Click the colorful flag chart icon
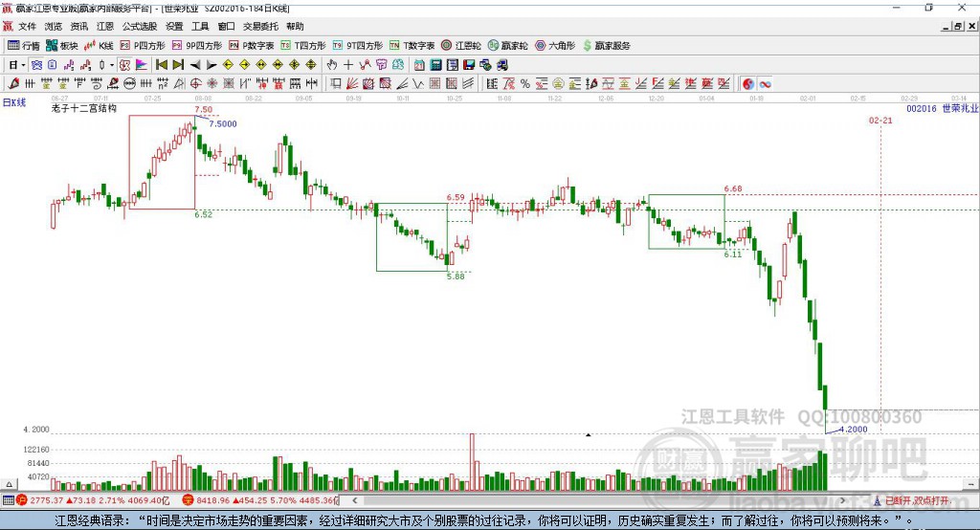 [x=142, y=65]
